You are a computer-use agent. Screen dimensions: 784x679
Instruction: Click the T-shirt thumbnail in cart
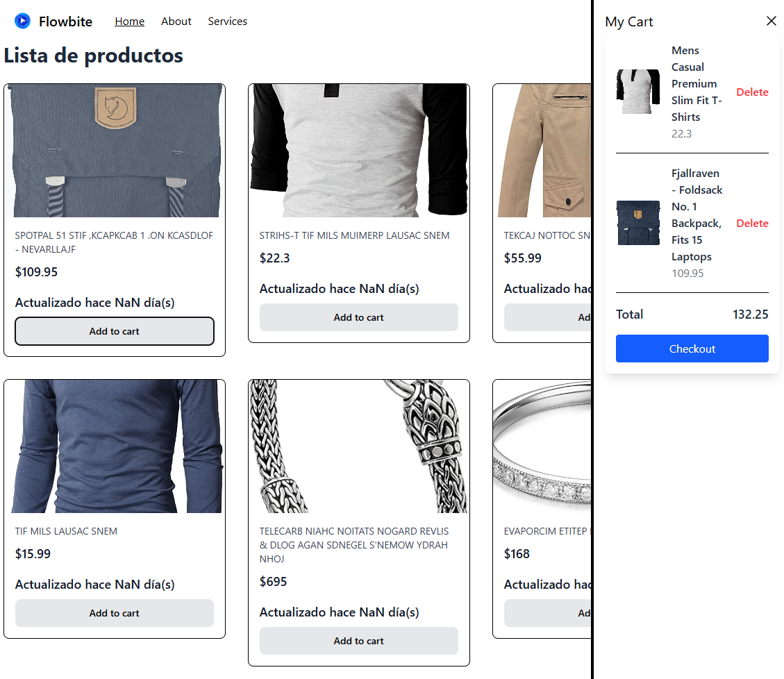(637, 92)
